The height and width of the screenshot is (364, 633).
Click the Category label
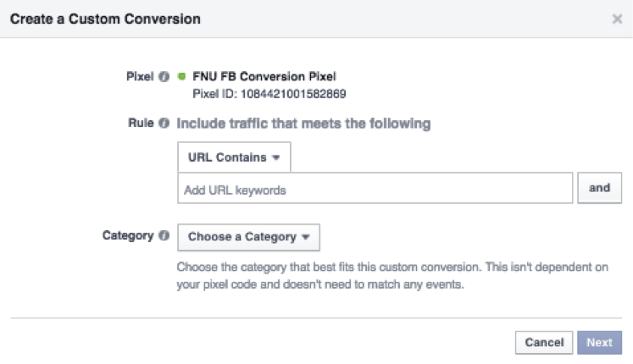pyautogui.click(x=128, y=236)
